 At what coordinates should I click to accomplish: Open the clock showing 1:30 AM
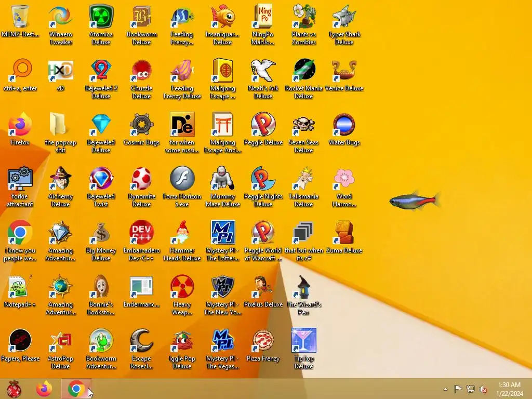[509, 389]
